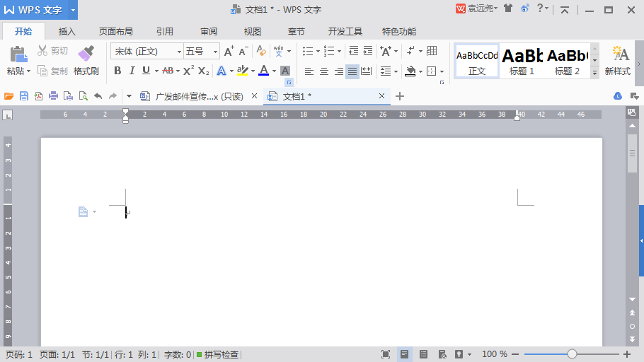Open the font name dropdown 宋体 (正文)

[x=178, y=52]
